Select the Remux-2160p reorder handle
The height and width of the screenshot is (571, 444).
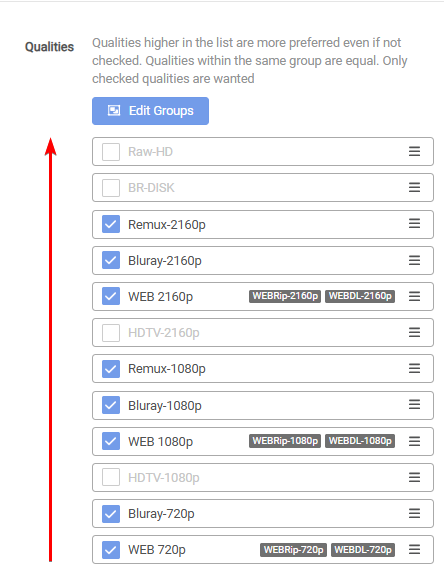pos(414,224)
